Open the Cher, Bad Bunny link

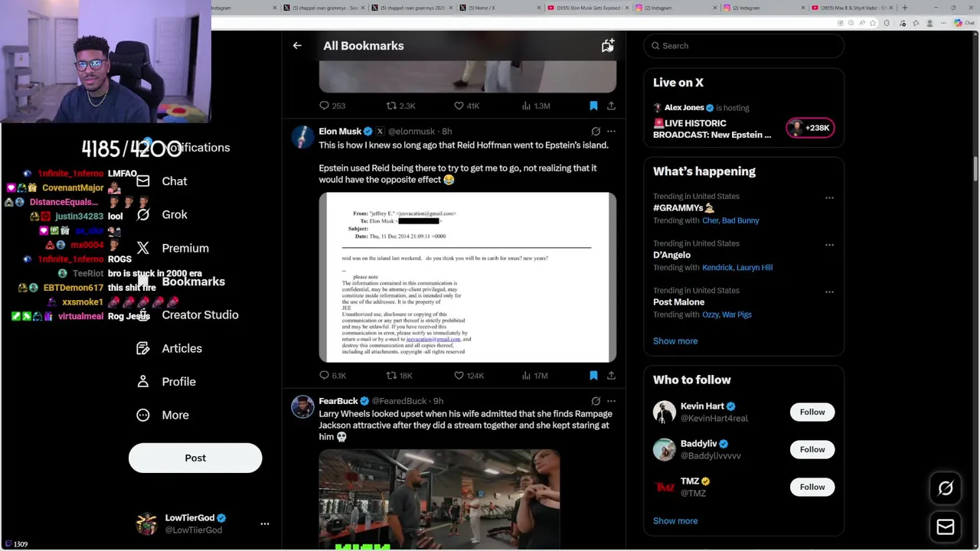pos(731,220)
